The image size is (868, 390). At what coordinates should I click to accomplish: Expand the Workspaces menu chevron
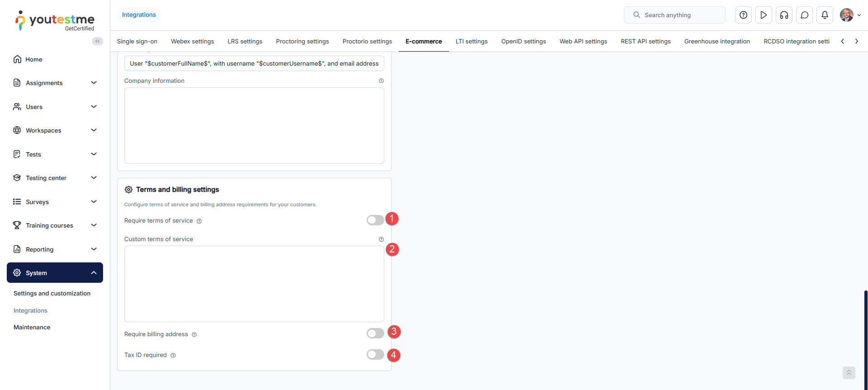(94, 130)
